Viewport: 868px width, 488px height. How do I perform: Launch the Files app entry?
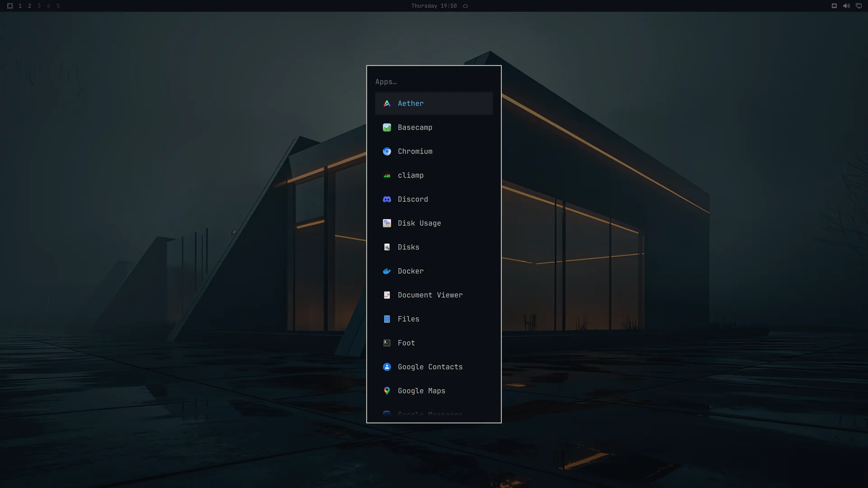pyautogui.click(x=434, y=319)
